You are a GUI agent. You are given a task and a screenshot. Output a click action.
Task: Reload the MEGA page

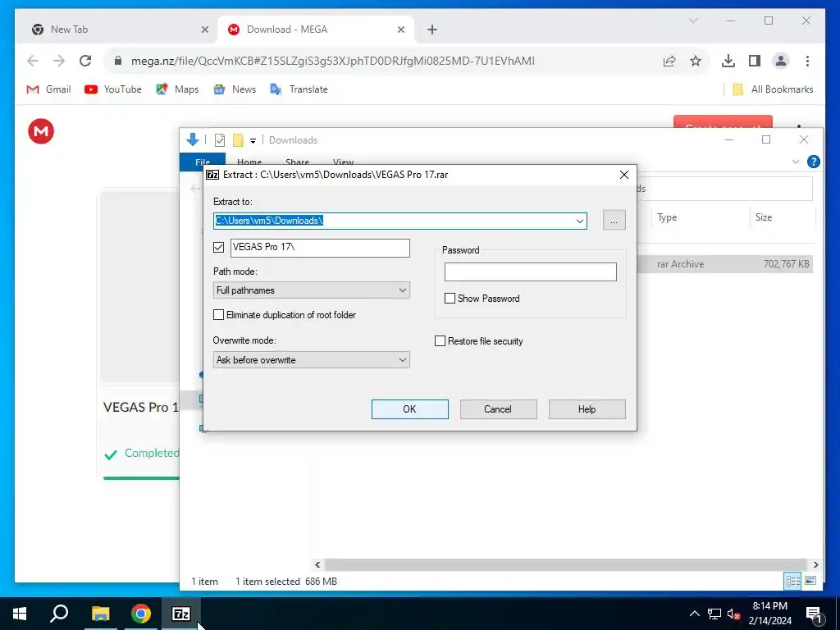coord(85,61)
